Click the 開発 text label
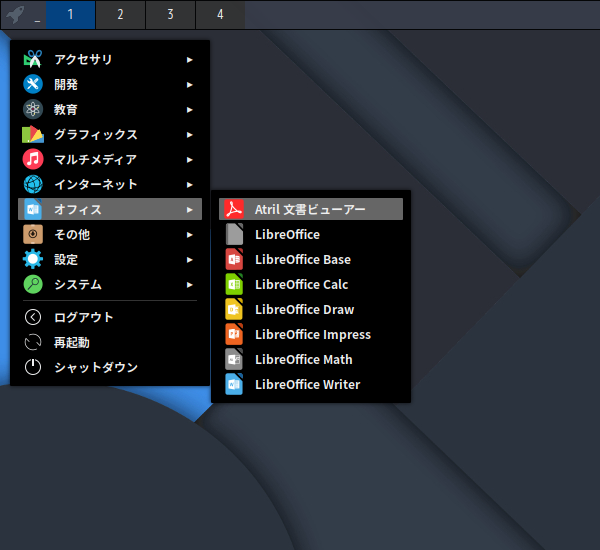Screen dimensions: 600x550 66,84
